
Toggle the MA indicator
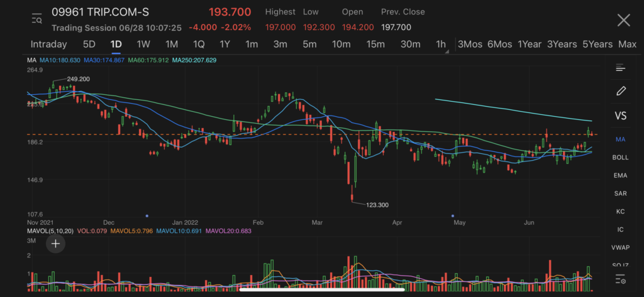pyautogui.click(x=620, y=139)
